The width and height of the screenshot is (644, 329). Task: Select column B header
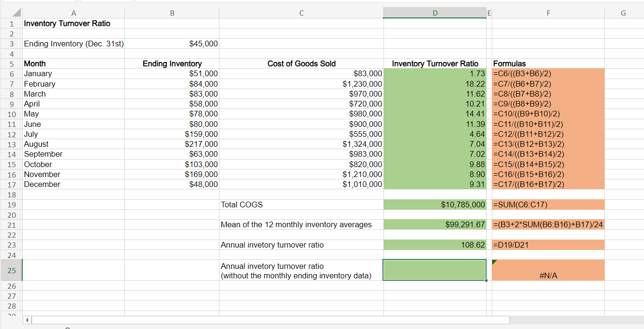(x=172, y=13)
